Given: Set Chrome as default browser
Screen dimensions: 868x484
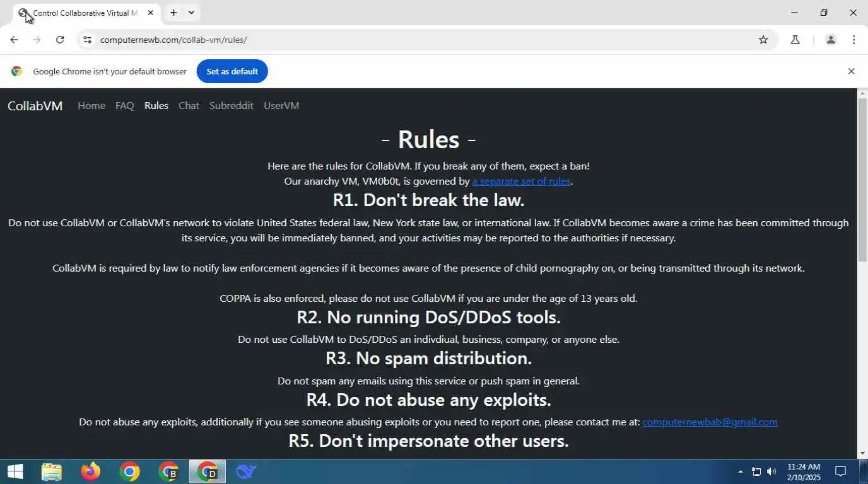Looking at the screenshot, I should 232,71.
